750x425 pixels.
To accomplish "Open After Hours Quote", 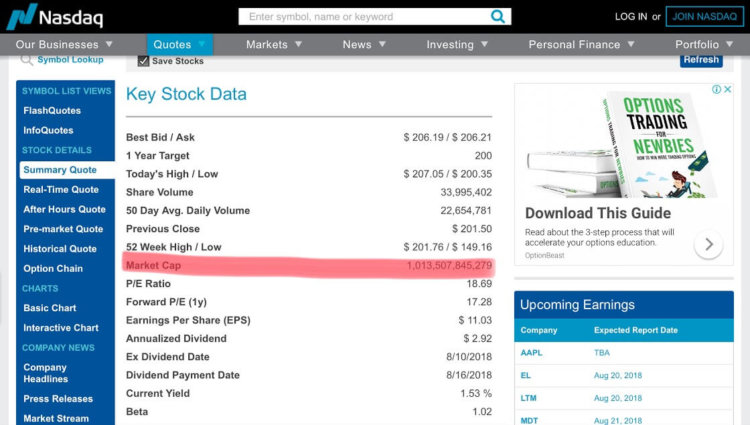I will [x=65, y=209].
